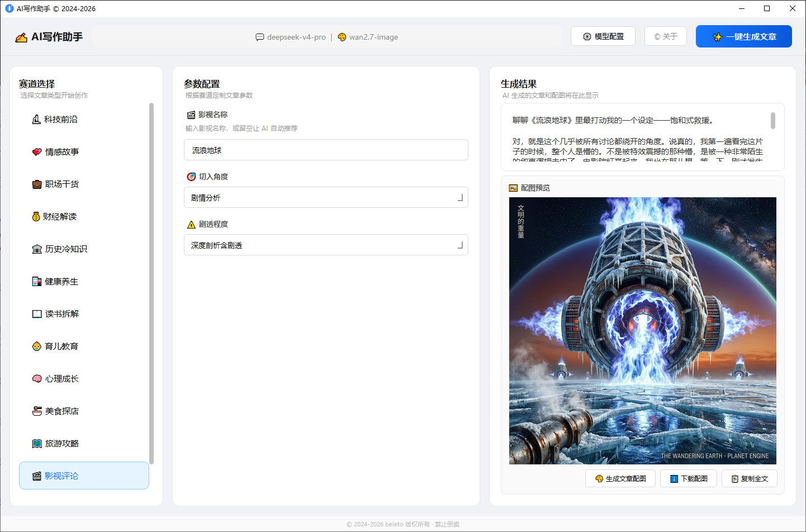The width and height of the screenshot is (806, 532).
Task: Click the 赛道选择 heading
Action: 37,84
